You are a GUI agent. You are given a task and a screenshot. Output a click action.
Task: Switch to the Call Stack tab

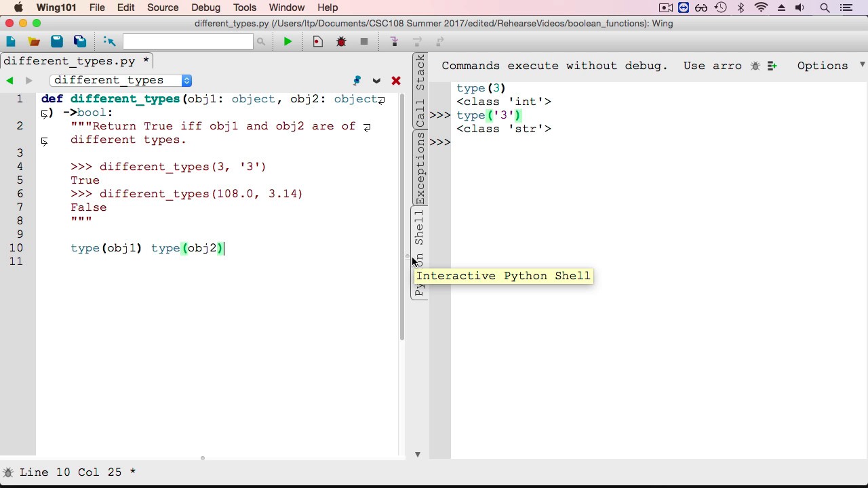420,91
